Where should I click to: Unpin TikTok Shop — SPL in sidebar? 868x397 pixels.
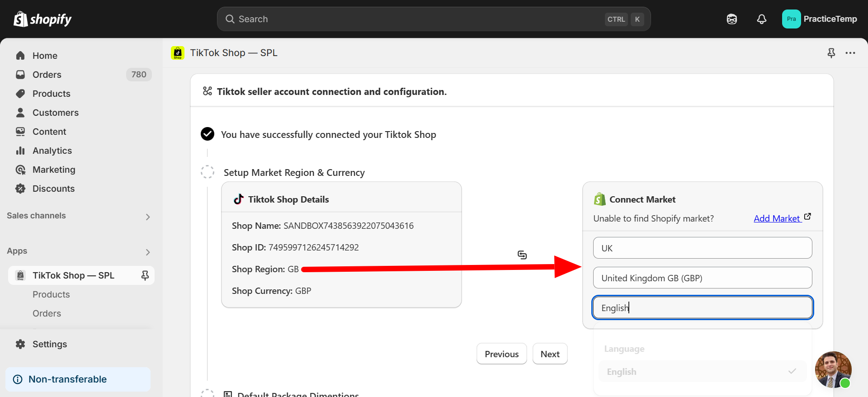click(x=145, y=275)
